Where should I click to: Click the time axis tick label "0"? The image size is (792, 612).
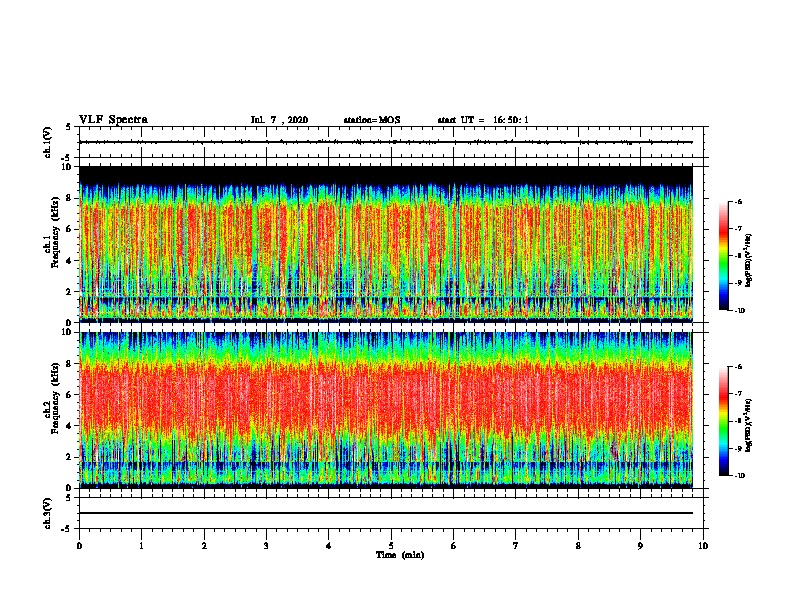[79, 546]
